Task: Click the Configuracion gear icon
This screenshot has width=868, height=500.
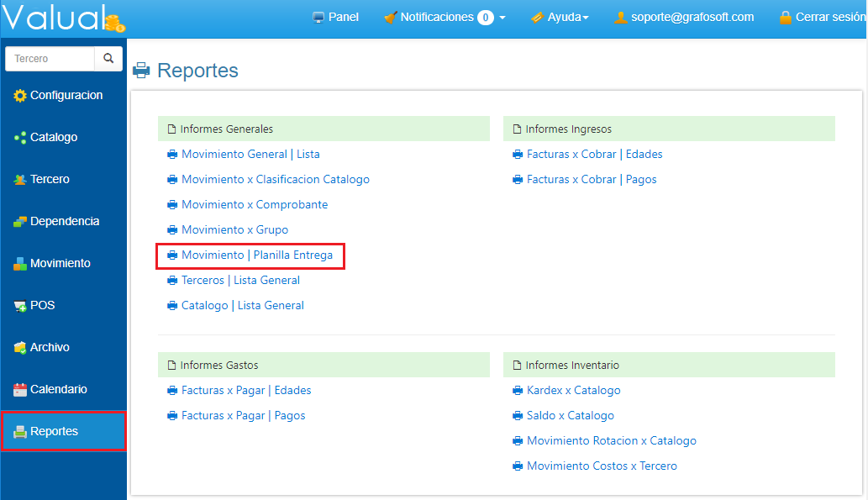Action: click(x=20, y=96)
